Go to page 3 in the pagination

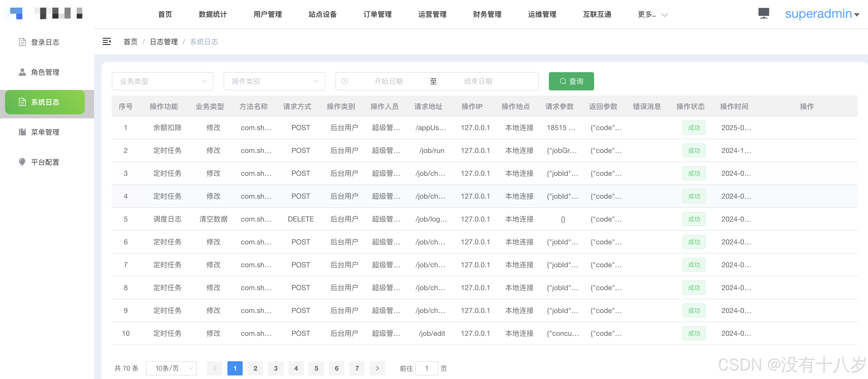click(275, 368)
